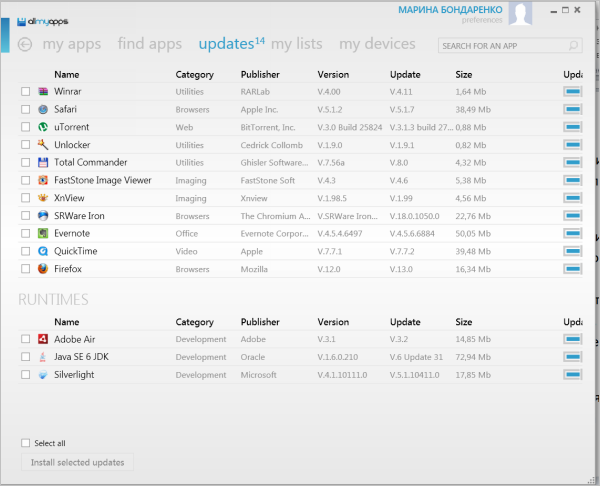Click the V.6 Update 31 value

[x=416, y=357]
